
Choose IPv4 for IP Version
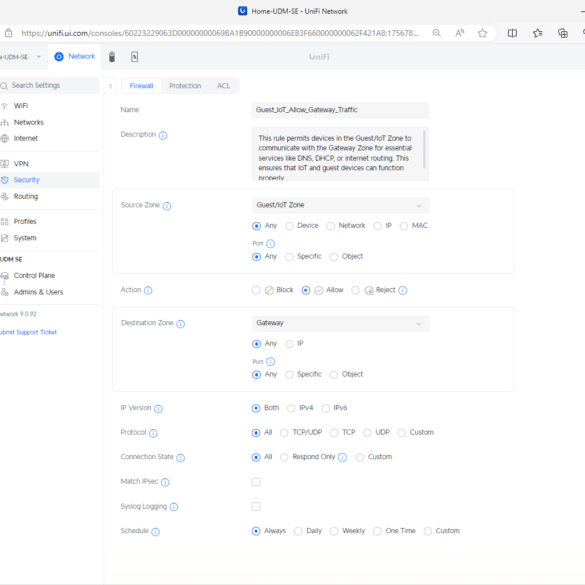coord(291,409)
